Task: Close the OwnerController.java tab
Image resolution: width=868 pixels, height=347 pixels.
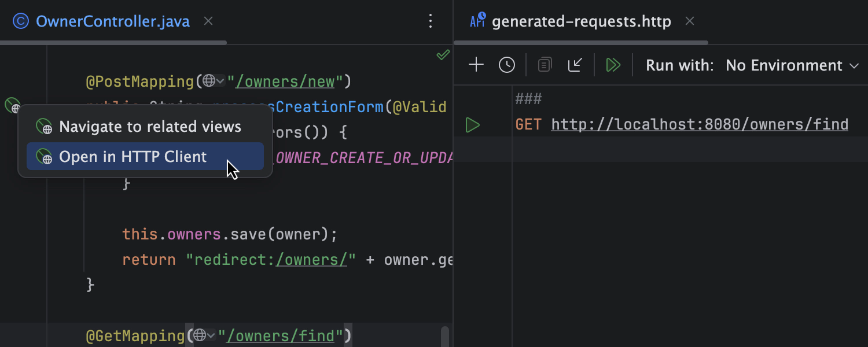Action: [x=208, y=21]
